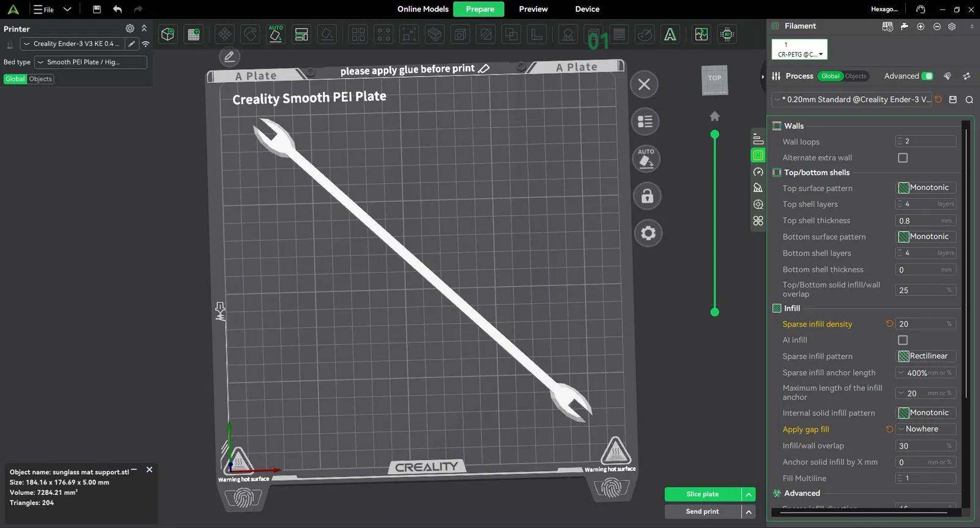Undo the last action
This screenshot has height=528, width=980.
(x=118, y=9)
